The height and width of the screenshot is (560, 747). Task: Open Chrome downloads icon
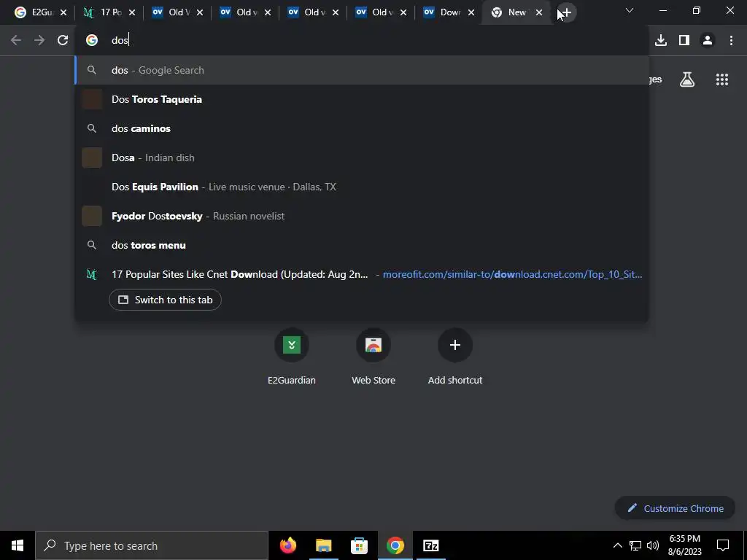(660, 40)
